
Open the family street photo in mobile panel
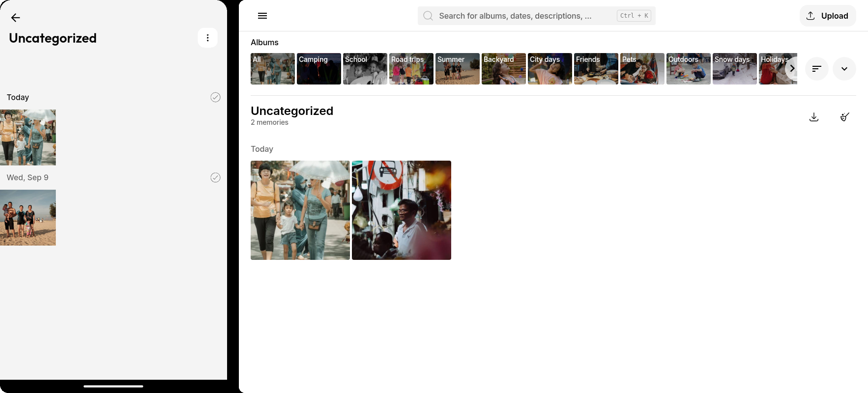point(28,137)
